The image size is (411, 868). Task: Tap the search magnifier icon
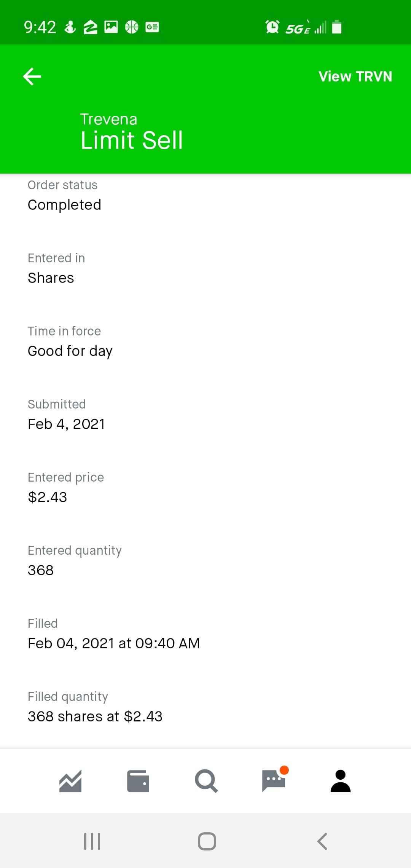pos(206,781)
